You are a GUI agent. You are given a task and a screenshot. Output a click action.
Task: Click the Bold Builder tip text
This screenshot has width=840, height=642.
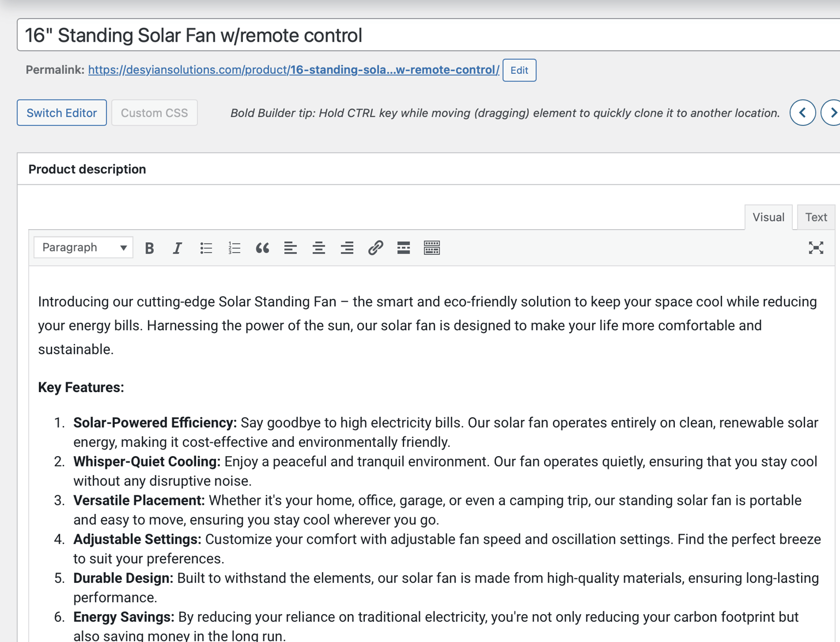pyautogui.click(x=505, y=113)
